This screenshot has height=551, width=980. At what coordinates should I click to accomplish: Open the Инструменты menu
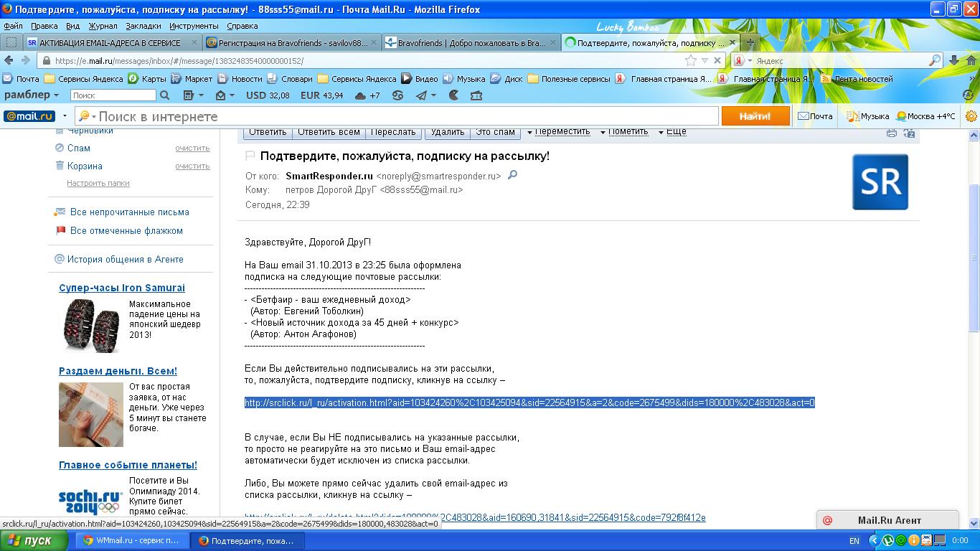coord(194,26)
